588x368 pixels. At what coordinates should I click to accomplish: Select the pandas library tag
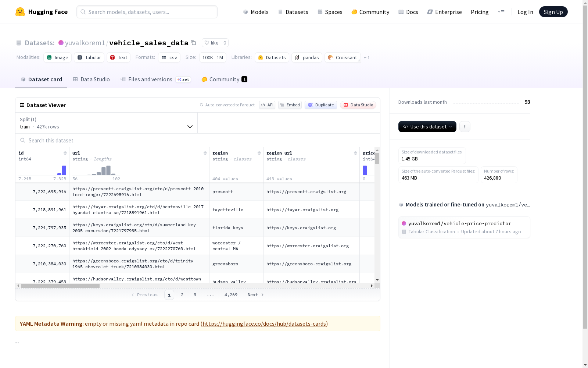pyautogui.click(x=307, y=57)
